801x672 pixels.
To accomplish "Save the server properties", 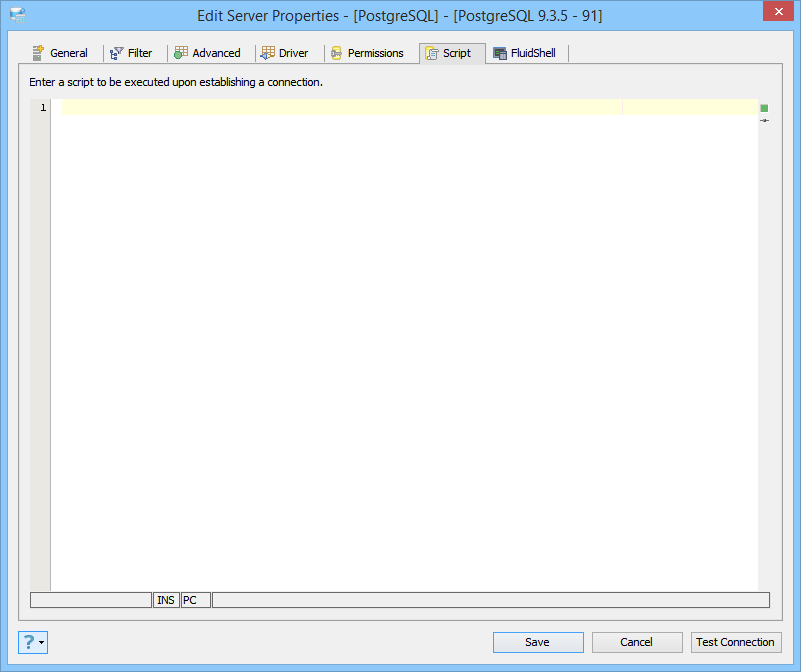I will (538, 642).
